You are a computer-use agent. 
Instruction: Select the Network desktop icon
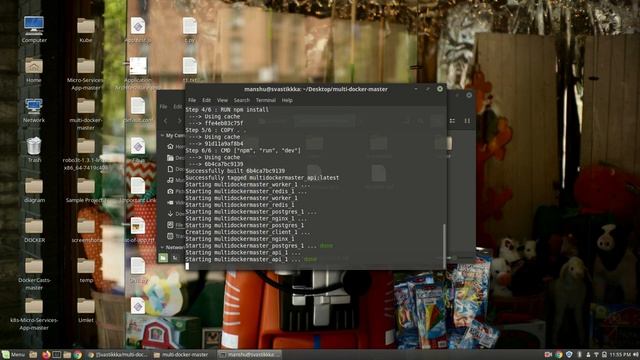34,110
